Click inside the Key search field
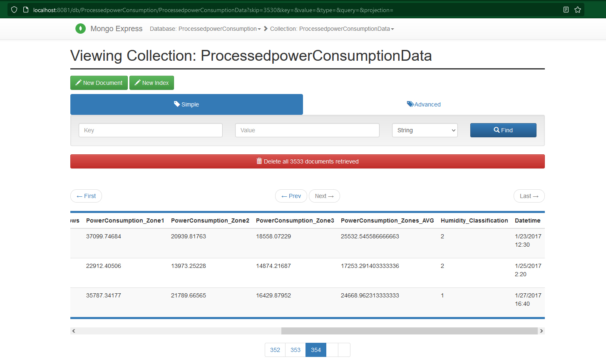Image resolution: width=606 pixels, height=364 pixels. point(150,130)
